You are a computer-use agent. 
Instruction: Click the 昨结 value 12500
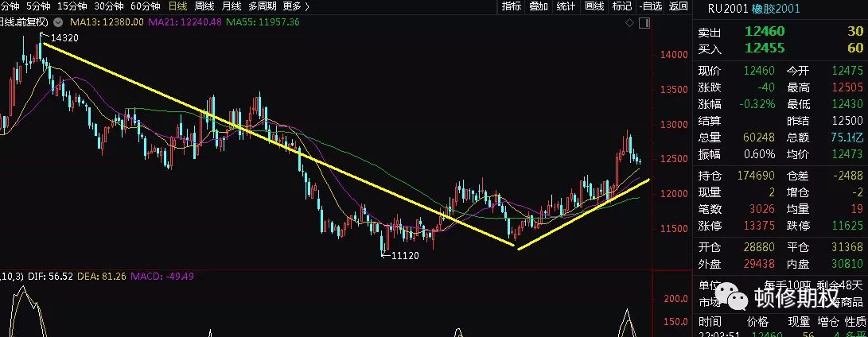[847, 121]
